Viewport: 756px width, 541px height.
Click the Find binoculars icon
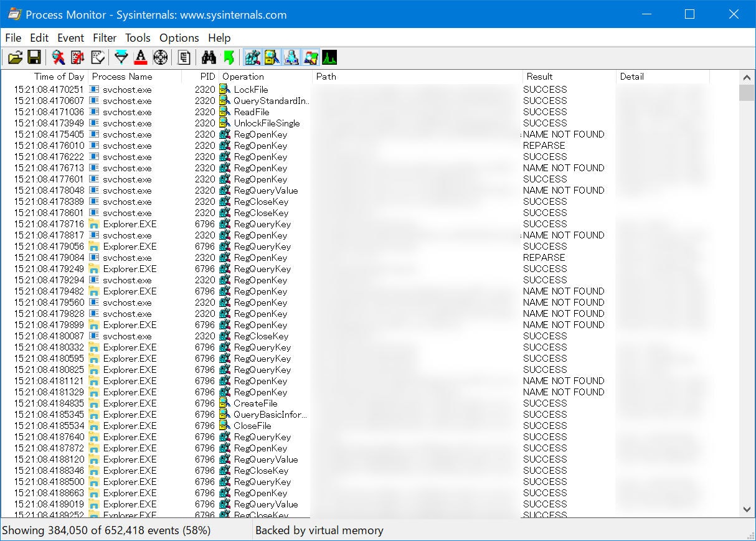[209, 58]
